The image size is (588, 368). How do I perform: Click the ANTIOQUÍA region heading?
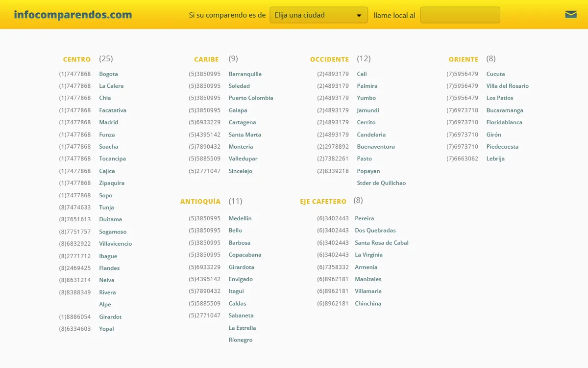[200, 201]
